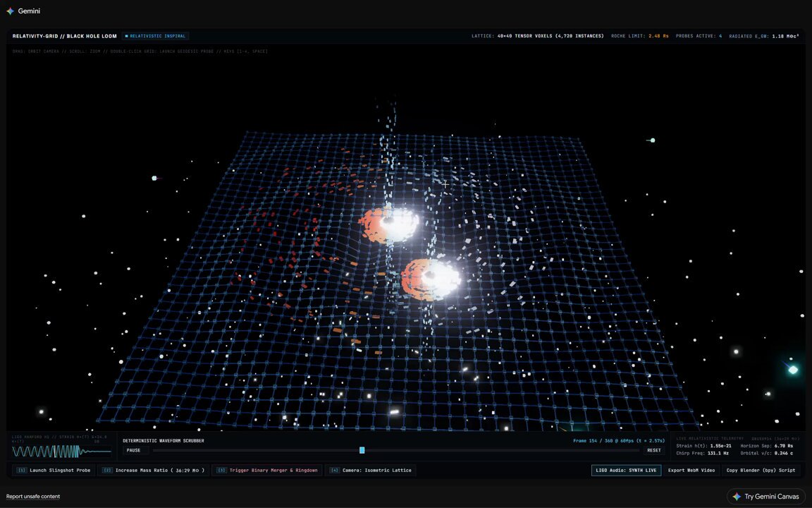Click the 'Chirp Freq: 131.1 Hz' value

tap(703, 453)
